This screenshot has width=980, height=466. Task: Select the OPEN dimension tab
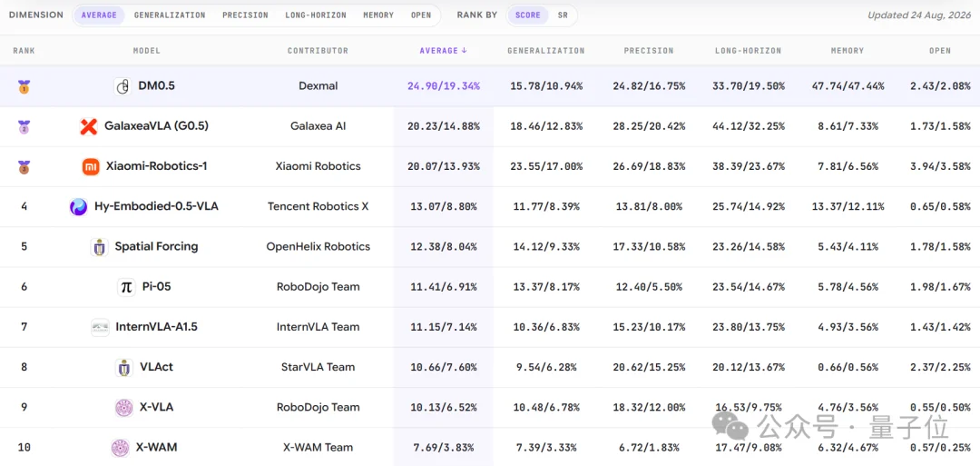[x=421, y=15]
